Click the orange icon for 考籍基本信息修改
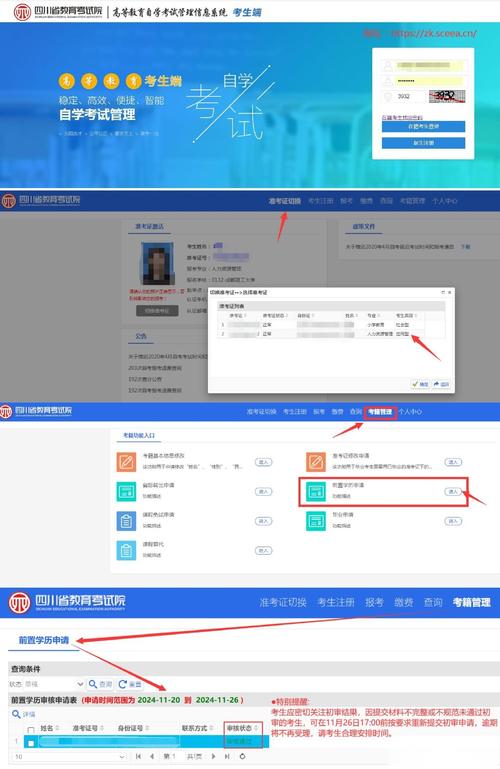The height and width of the screenshot is (769, 500). (x=126, y=462)
